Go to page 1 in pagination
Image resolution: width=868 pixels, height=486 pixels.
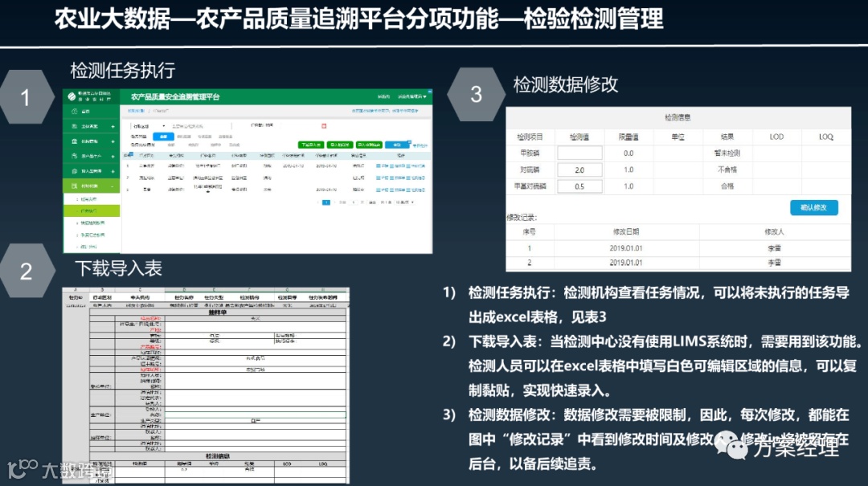[x=326, y=202]
